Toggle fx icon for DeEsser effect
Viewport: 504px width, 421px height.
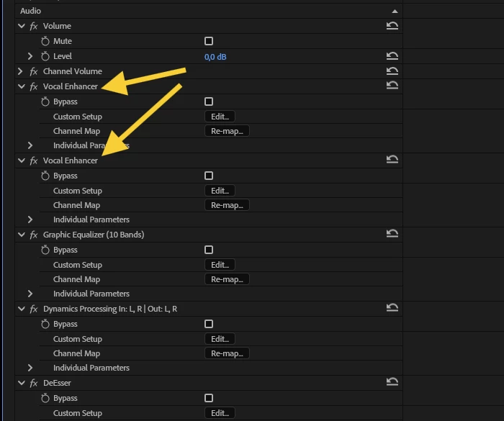coord(34,383)
